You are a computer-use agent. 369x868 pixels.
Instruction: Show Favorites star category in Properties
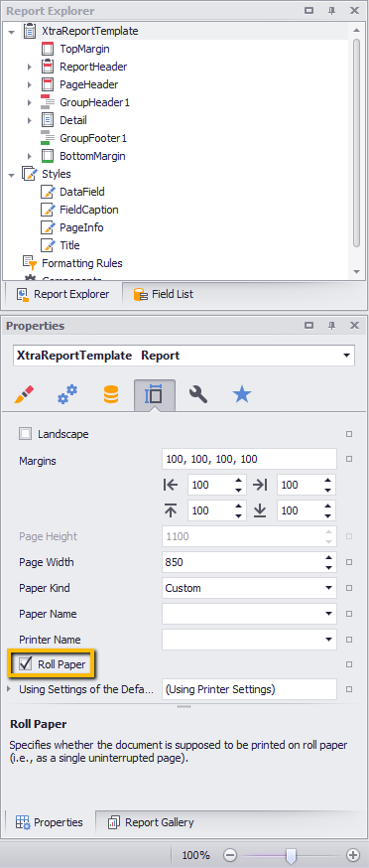click(x=242, y=394)
